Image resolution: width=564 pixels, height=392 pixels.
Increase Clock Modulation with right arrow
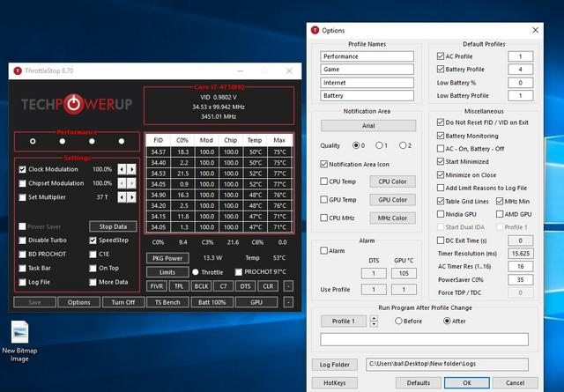134,169
